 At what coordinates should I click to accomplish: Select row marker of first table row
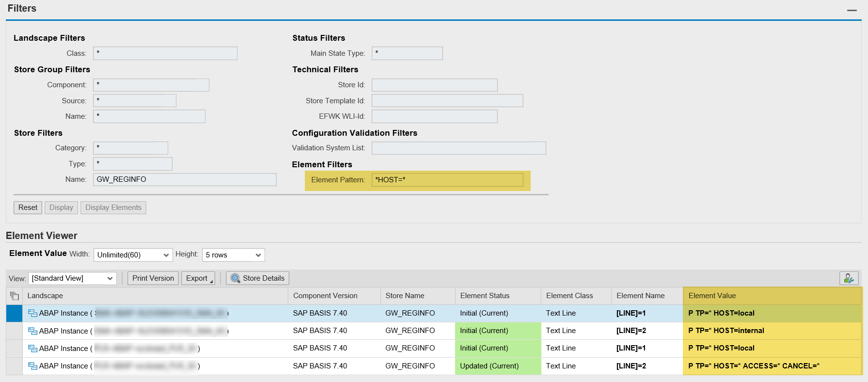pyautogui.click(x=14, y=313)
